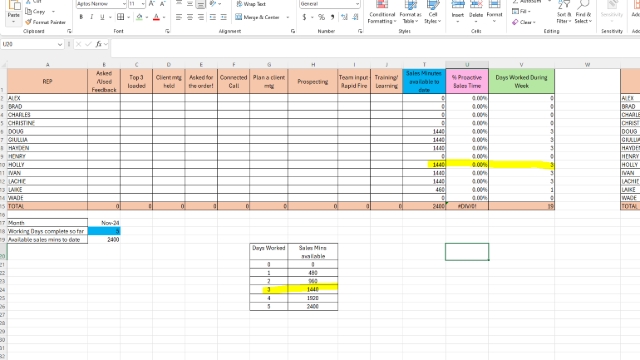
Task: Toggle italic formatting
Action: click(91, 17)
